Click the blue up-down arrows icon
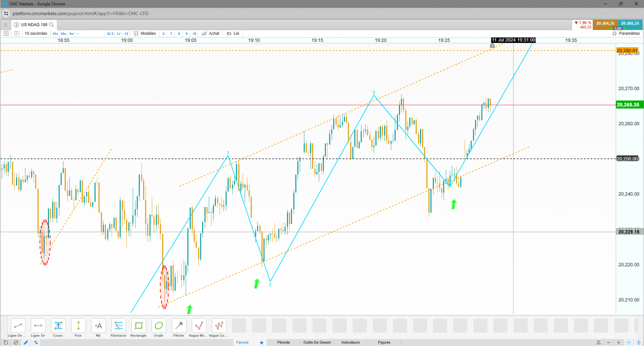The width and height of the screenshot is (644, 346). [x=36, y=342]
